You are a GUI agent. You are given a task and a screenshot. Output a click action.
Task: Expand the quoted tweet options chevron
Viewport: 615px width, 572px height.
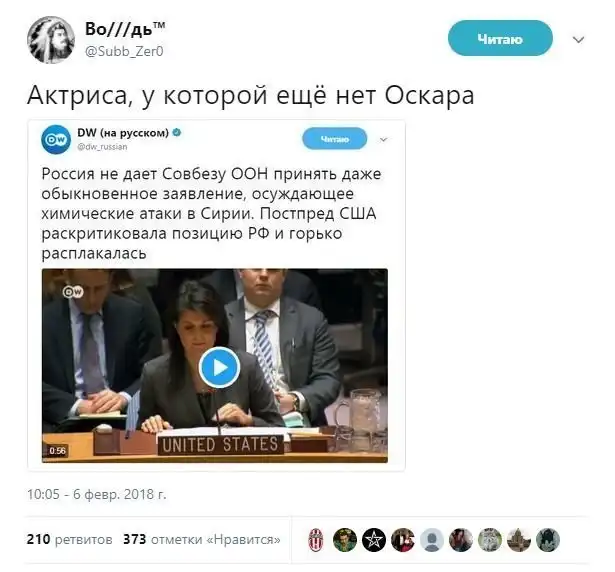384,139
